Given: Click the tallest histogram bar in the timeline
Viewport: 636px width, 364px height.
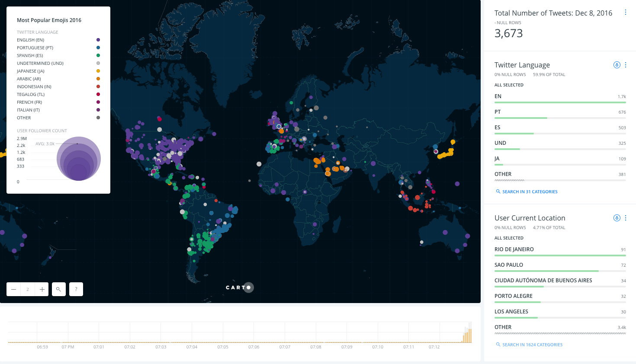Looking at the screenshot, I should tap(470, 333).
